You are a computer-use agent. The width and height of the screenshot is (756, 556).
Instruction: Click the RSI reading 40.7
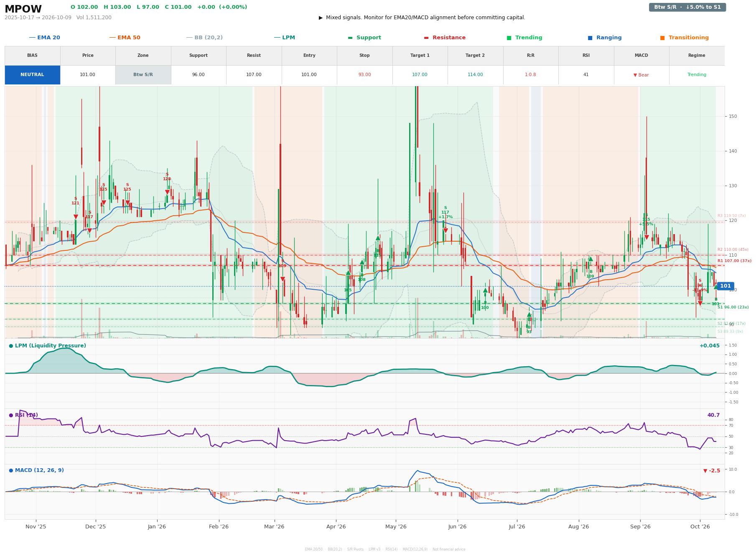713,415
